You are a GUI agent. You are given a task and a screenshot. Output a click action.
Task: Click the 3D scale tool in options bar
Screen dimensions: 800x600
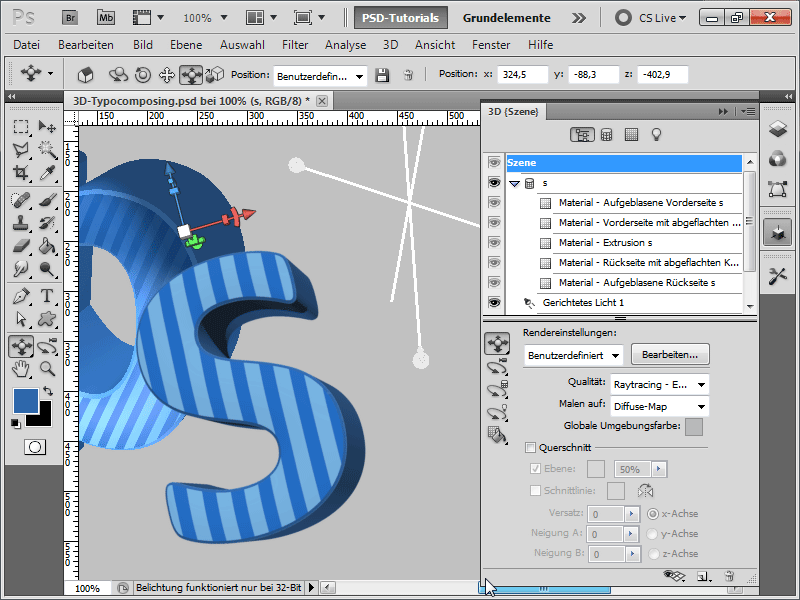(215, 75)
